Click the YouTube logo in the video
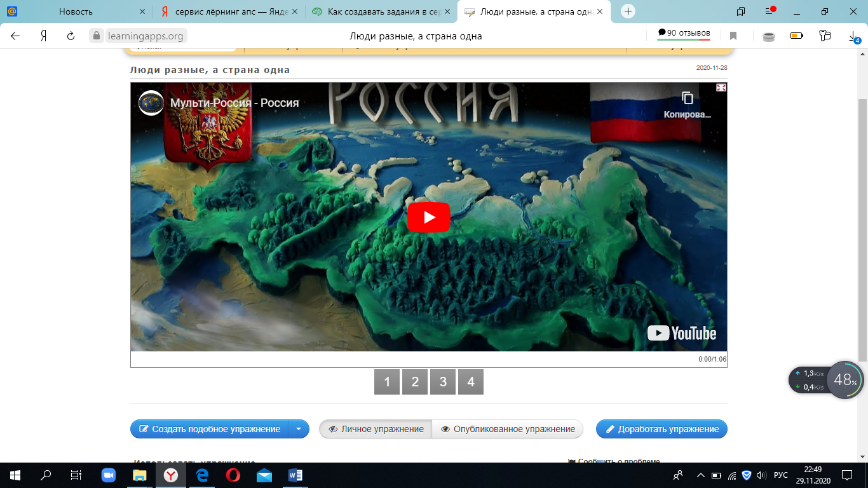 [681, 334]
